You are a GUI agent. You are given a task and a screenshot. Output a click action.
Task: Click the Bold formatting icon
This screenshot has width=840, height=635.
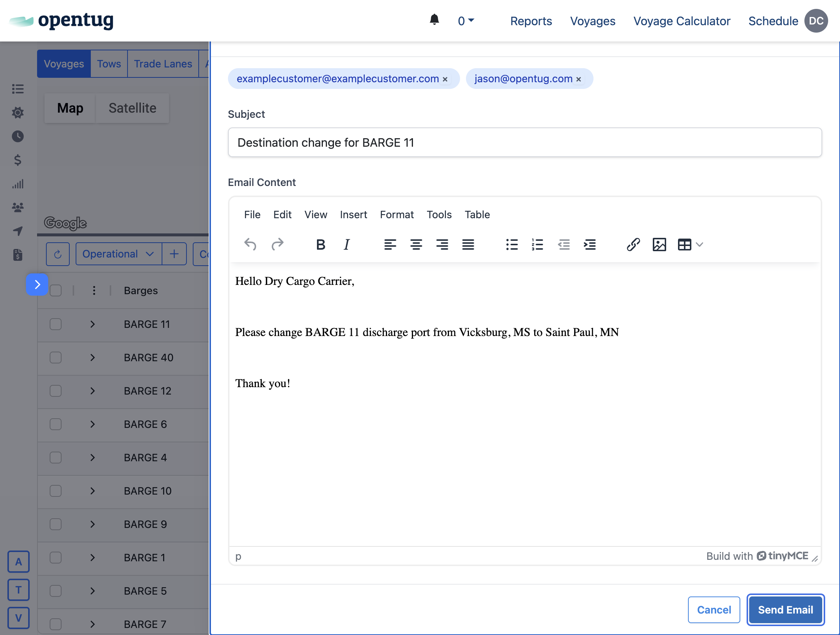pos(320,245)
